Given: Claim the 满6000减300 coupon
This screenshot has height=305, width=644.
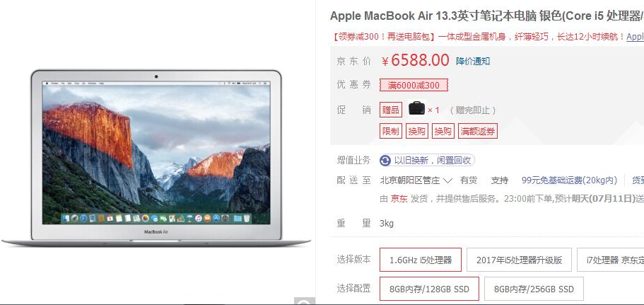Looking at the screenshot, I should point(414,86).
